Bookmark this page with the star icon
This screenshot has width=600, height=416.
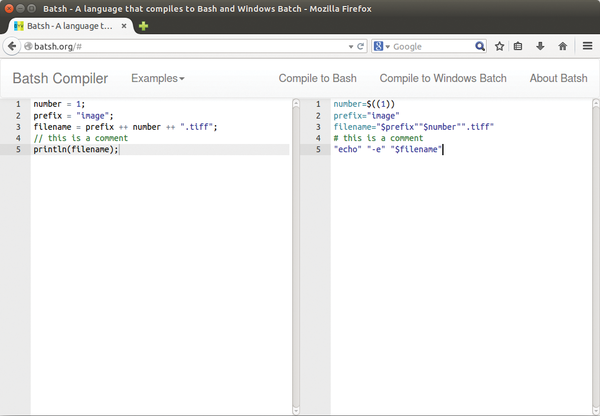[x=499, y=46]
